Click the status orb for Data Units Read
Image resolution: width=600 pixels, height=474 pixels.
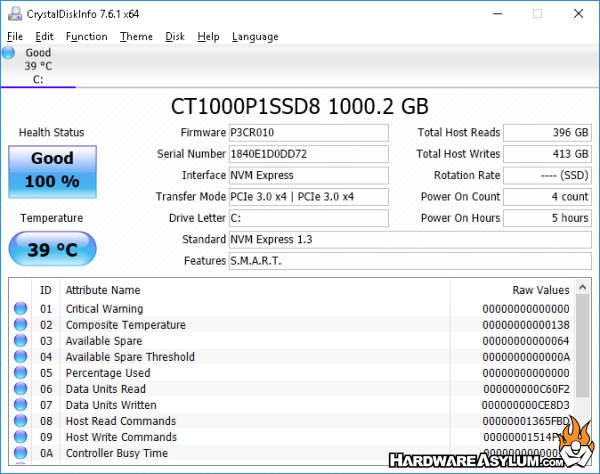point(21,389)
